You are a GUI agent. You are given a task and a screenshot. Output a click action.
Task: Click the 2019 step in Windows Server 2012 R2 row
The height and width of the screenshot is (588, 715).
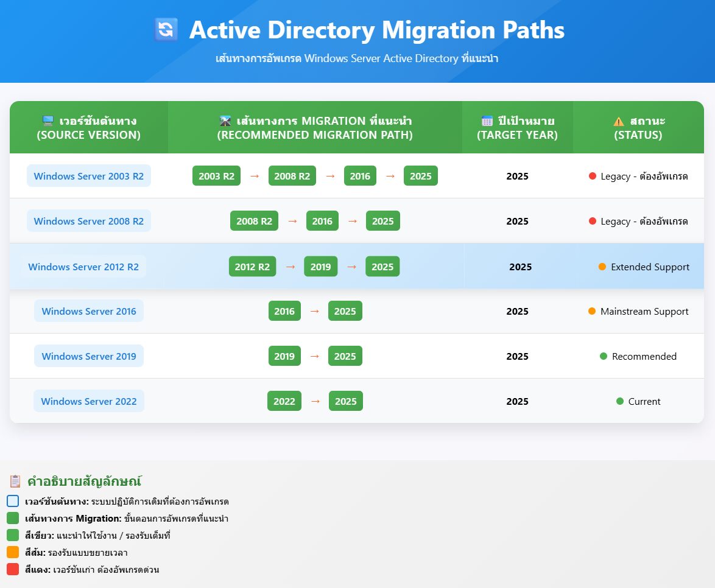(x=321, y=267)
